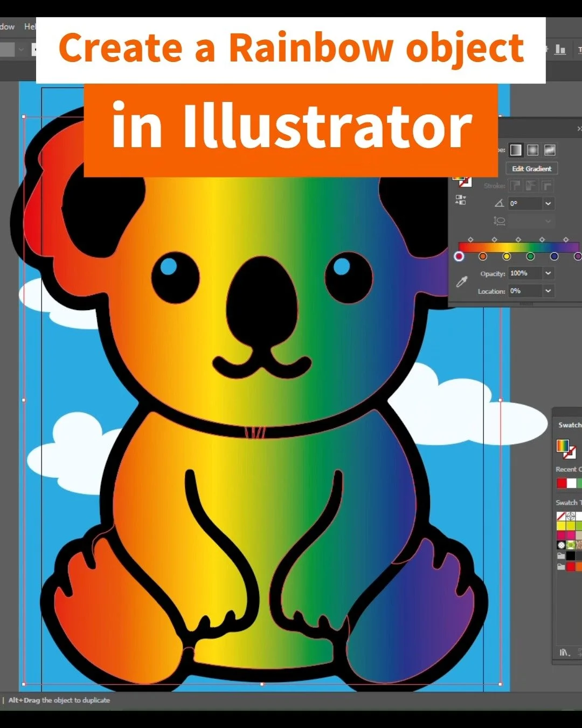Switch to the Swatches panel tab
This screenshot has height=728, width=582.
pos(570,425)
